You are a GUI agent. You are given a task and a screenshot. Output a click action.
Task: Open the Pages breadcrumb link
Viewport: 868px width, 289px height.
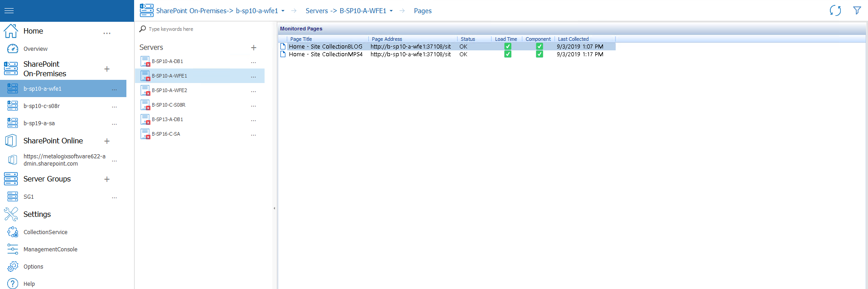423,11
